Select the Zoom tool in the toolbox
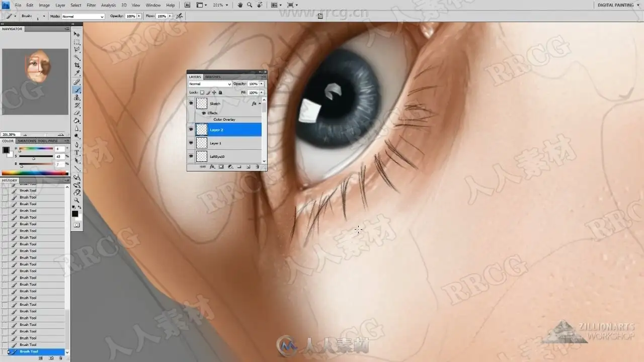Screen dimensions: 644x362 [77, 200]
